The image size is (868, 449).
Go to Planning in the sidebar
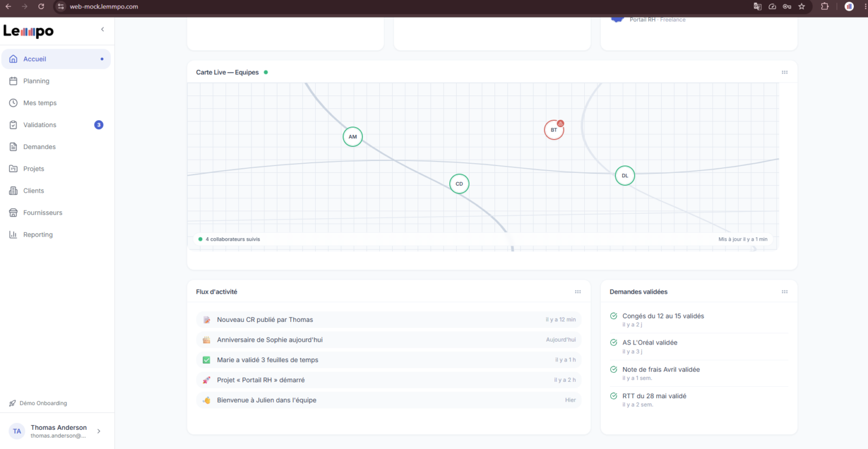pos(56,81)
